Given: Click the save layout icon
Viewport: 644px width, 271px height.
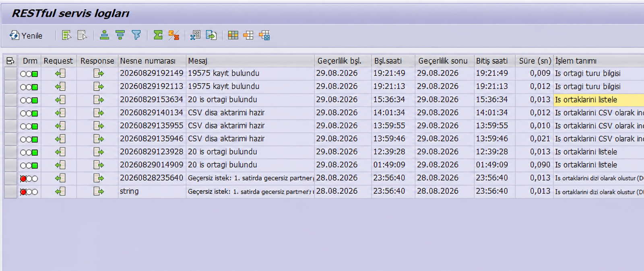Looking at the screenshot, I should (x=264, y=35).
